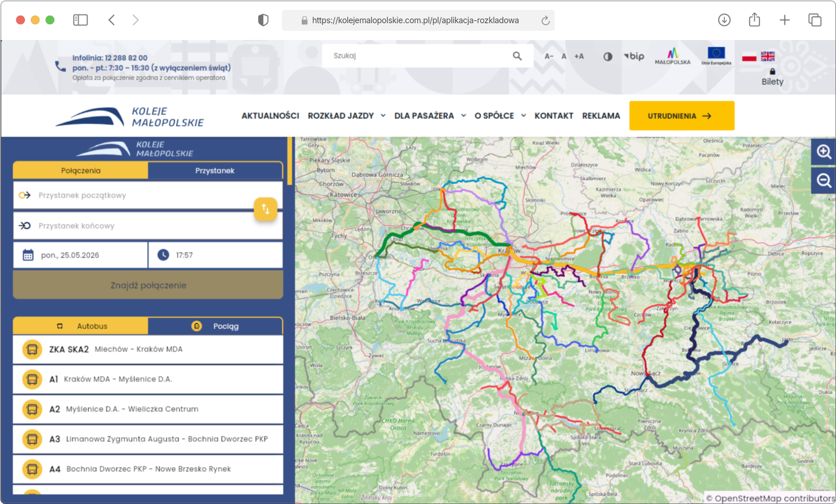Decrease font size with A- button
The image size is (836, 504).
[549, 56]
